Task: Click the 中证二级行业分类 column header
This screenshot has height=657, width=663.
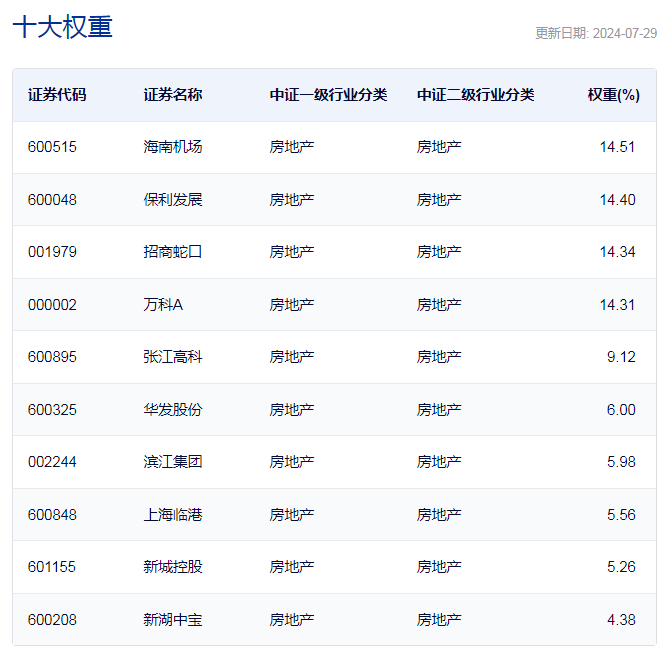Action: [475, 95]
